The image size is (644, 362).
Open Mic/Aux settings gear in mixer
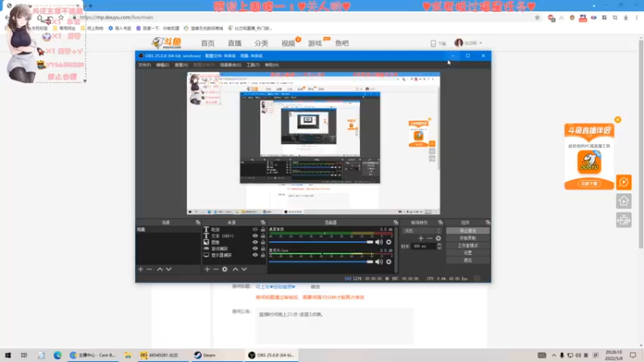[389, 261]
